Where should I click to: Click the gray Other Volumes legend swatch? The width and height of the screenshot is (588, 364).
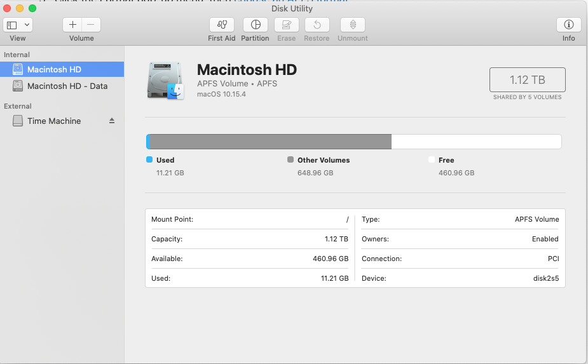(291, 159)
